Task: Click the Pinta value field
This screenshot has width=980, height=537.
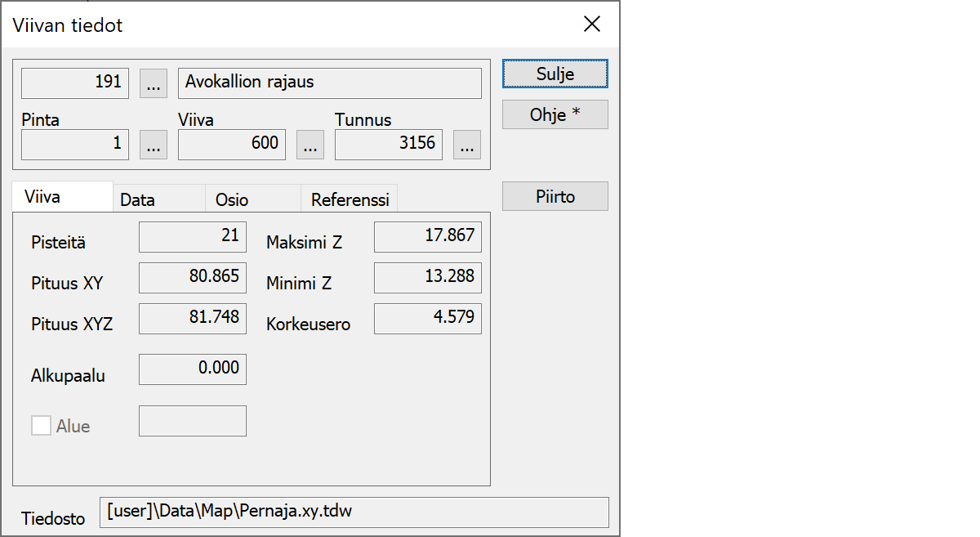Action: 75,145
